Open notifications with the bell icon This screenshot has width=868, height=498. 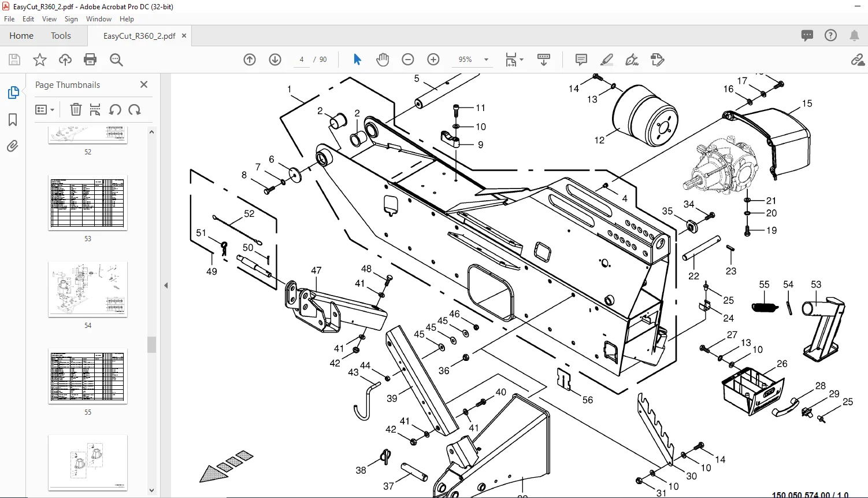point(854,35)
